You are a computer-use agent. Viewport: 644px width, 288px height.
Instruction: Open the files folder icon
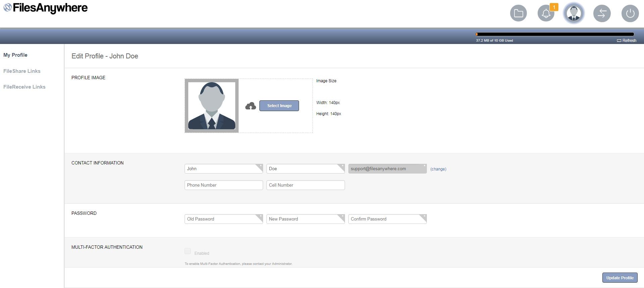pos(518,13)
